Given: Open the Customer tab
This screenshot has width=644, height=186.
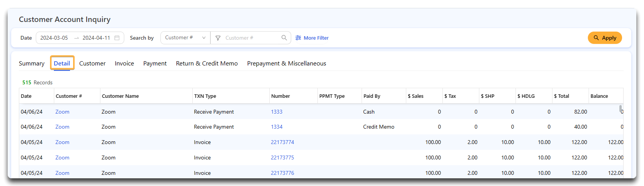Looking at the screenshot, I should 92,64.
